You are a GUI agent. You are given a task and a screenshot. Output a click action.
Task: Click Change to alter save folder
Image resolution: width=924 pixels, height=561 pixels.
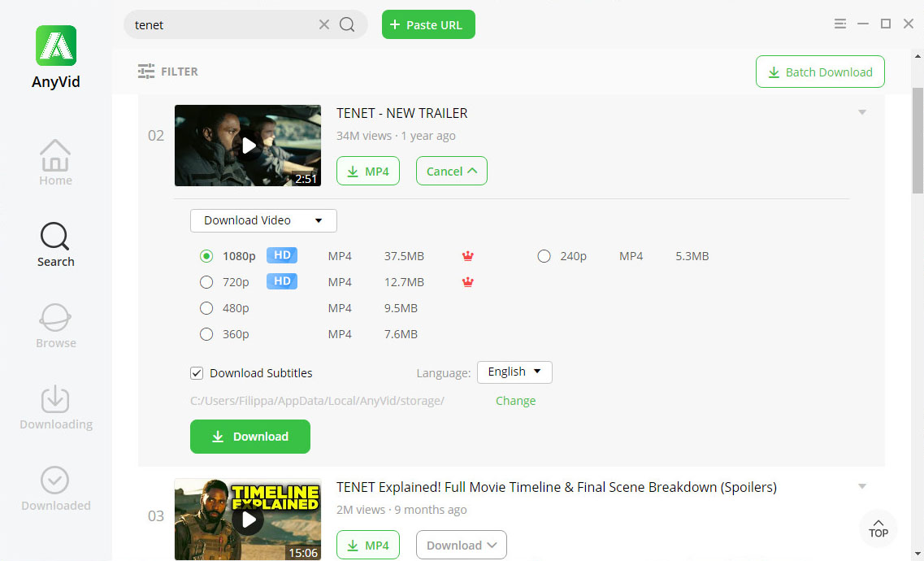[x=515, y=401]
